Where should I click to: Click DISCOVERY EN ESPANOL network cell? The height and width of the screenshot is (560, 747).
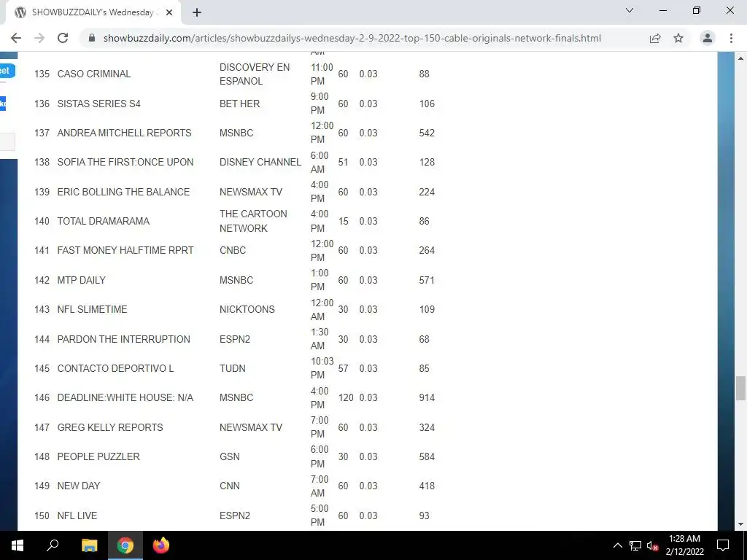click(255, 74)
